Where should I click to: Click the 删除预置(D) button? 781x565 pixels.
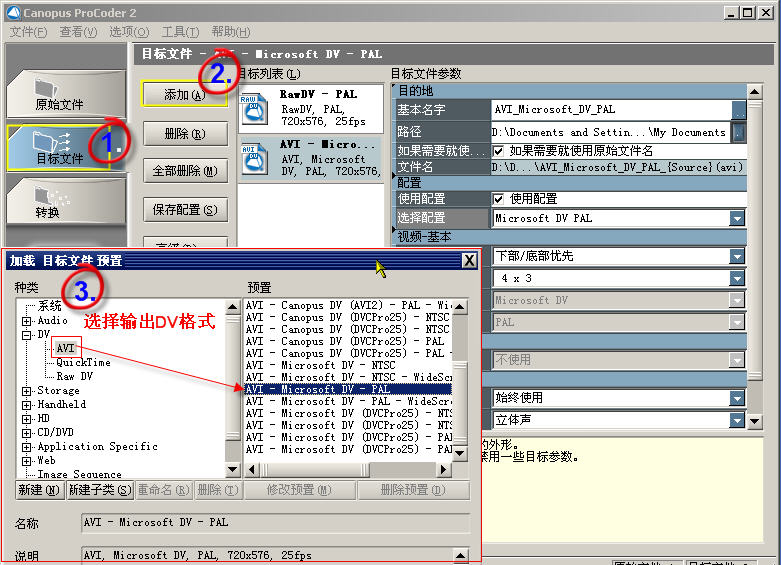pyautogui.click(x=413, y=490)
